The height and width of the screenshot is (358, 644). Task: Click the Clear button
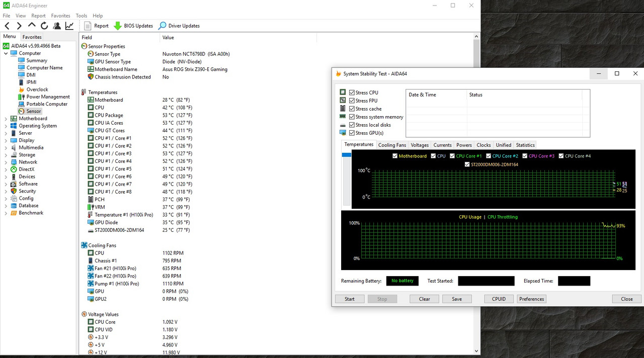point(425,299)
